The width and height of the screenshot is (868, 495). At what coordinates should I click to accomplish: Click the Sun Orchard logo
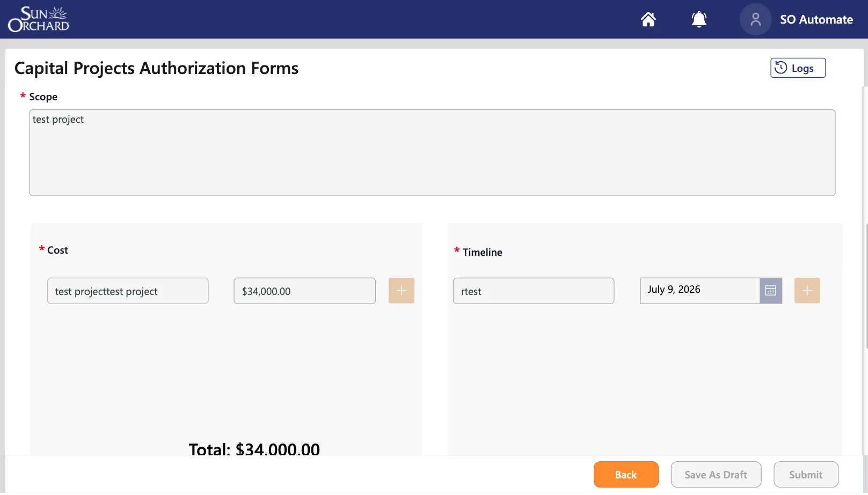coord(39,19)
